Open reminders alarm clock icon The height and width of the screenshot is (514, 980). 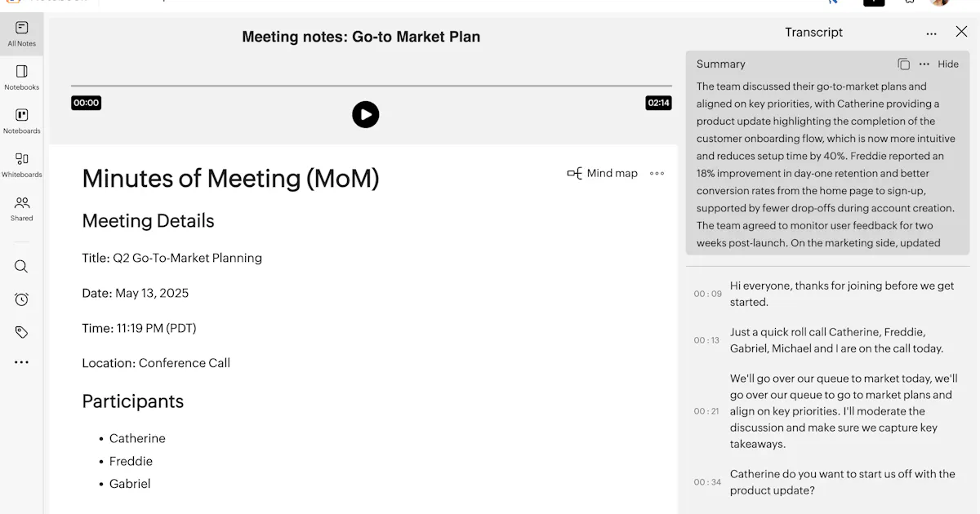pyautogui.click(x=22, y=299)
